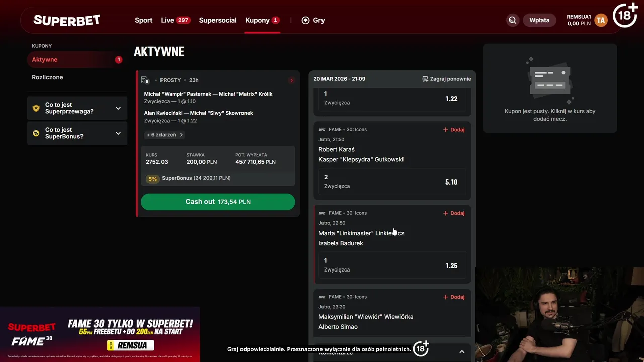Click the coupon date 20 MAR 2026
The width and height of the screenshot is (644, 362).
coord(340,79)
